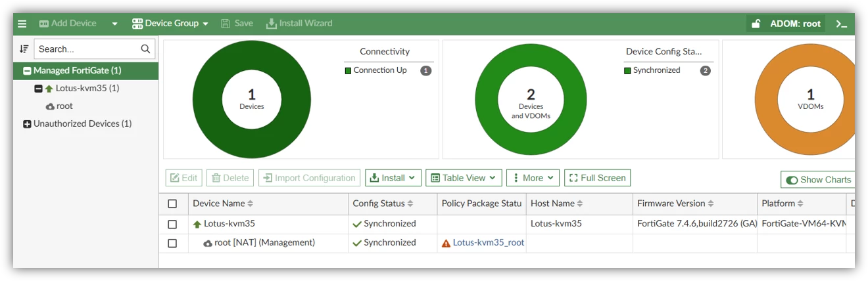Select Unauthorized Devices (1) tree item

click(83, 124)
